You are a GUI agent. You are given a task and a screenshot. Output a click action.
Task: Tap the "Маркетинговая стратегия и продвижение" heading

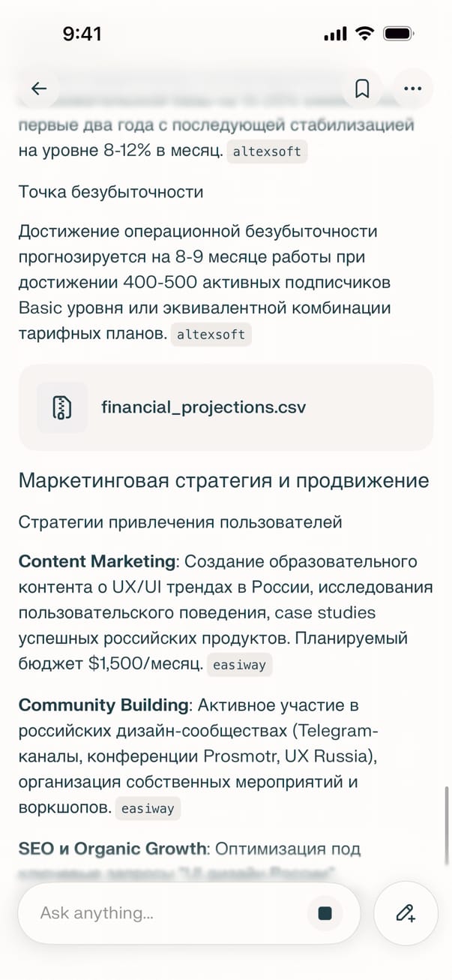[223, 480]
